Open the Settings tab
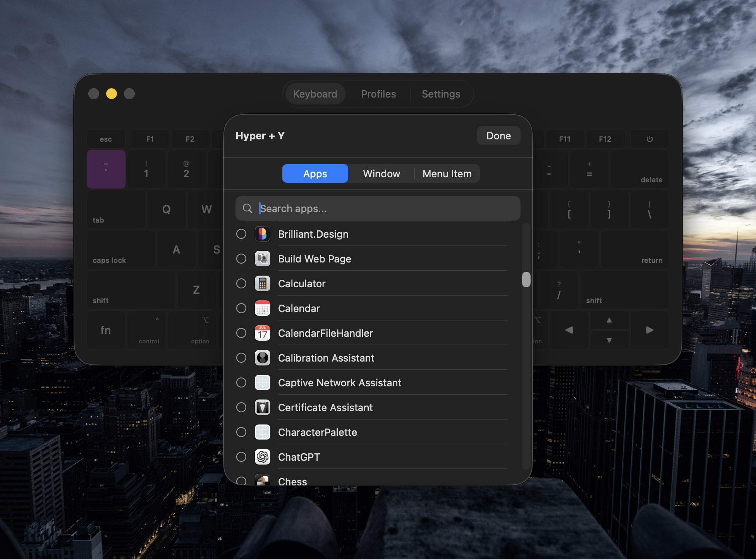This screenshot has width=756, height=559. (441, 94)
